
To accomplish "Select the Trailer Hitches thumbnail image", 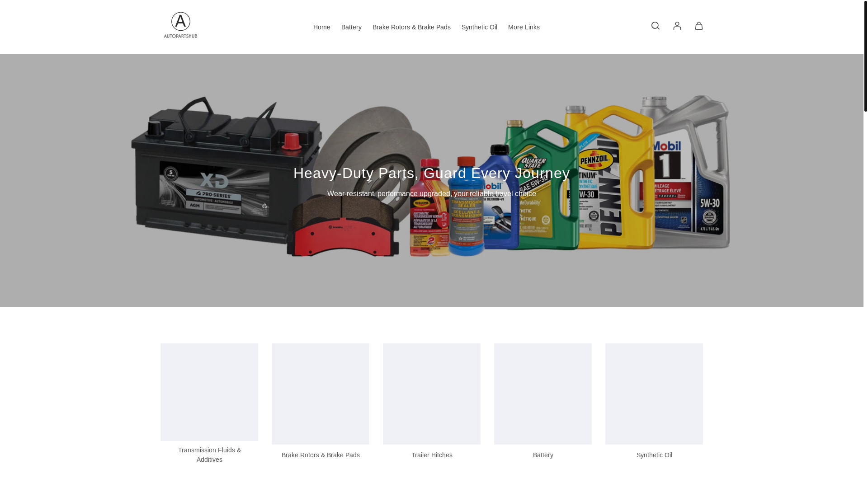I will (432, 394).
